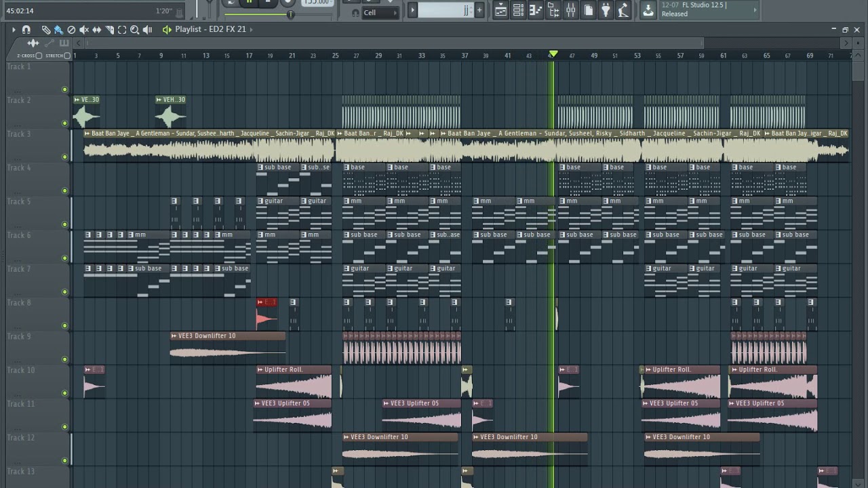
Task: Select the Paint brush tool
Action: (x=58, y=30)
